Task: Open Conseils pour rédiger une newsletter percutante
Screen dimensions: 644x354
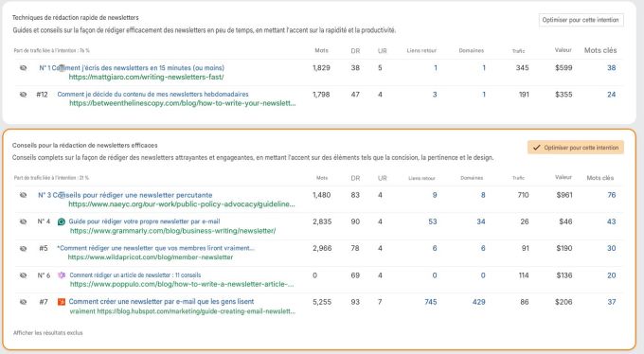Action: (133, 195)
